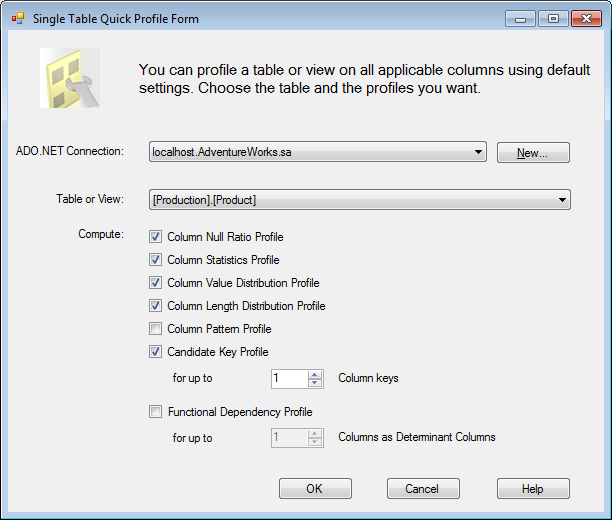Uncheck Column Statistics Profile
This screenshot has width=612, height=520.
point(155,260)
